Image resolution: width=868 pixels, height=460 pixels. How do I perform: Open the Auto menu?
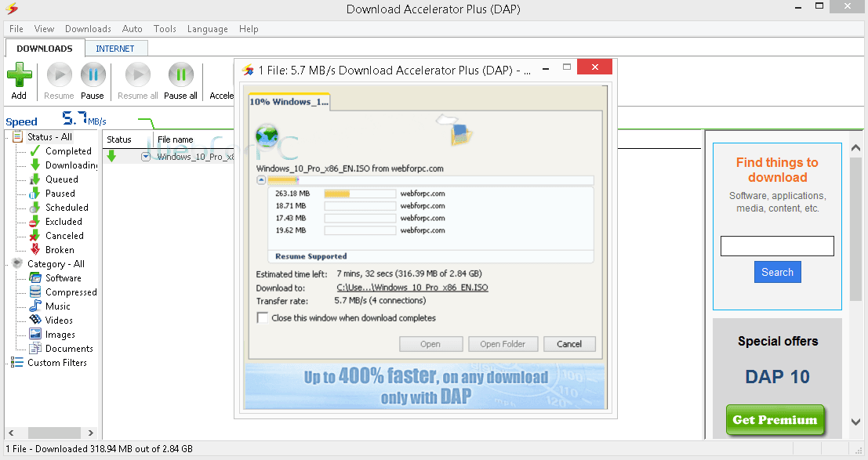click(x=132, y=29)
